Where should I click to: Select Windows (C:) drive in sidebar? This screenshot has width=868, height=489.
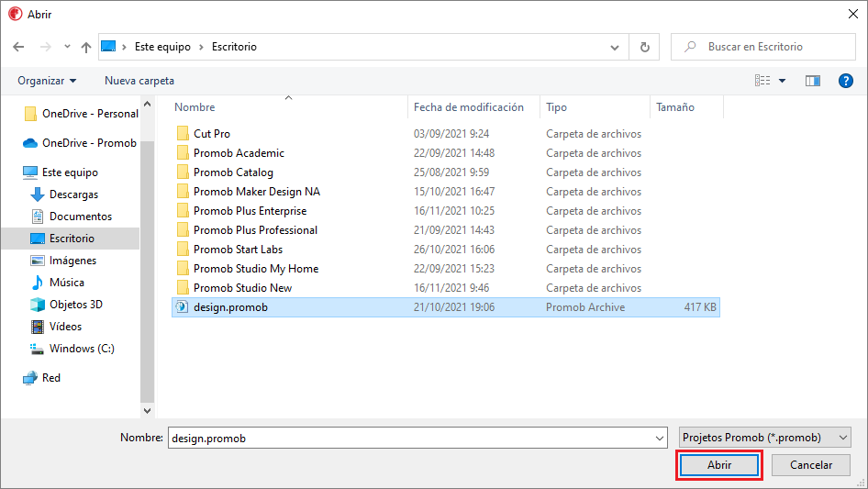coord(72,349)
